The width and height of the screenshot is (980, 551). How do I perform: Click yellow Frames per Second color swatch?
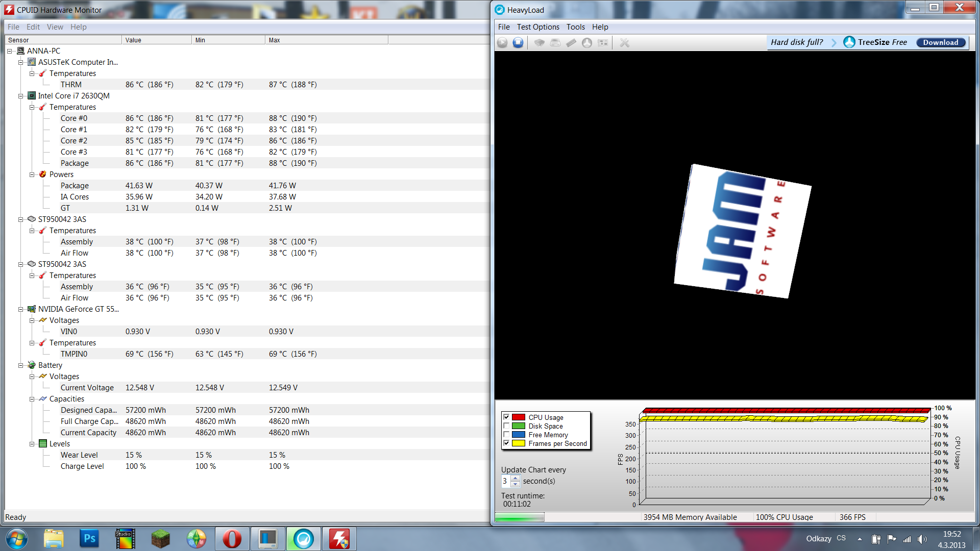(518, 443)
